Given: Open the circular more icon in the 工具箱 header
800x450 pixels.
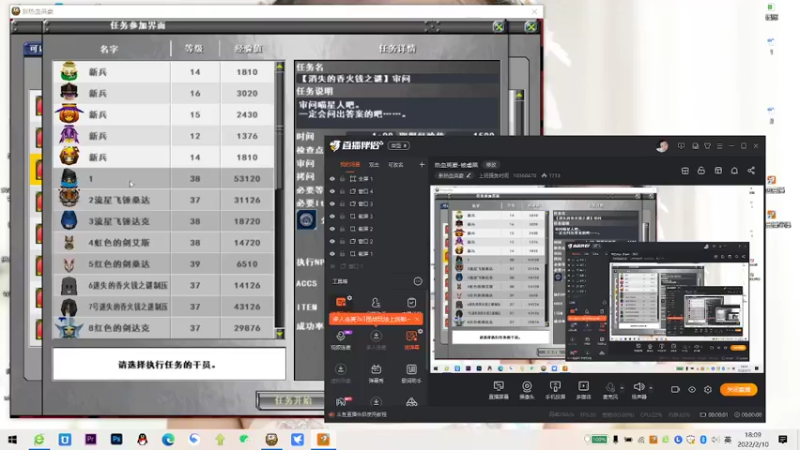Looking at the screenshot, I should (418, 281).
